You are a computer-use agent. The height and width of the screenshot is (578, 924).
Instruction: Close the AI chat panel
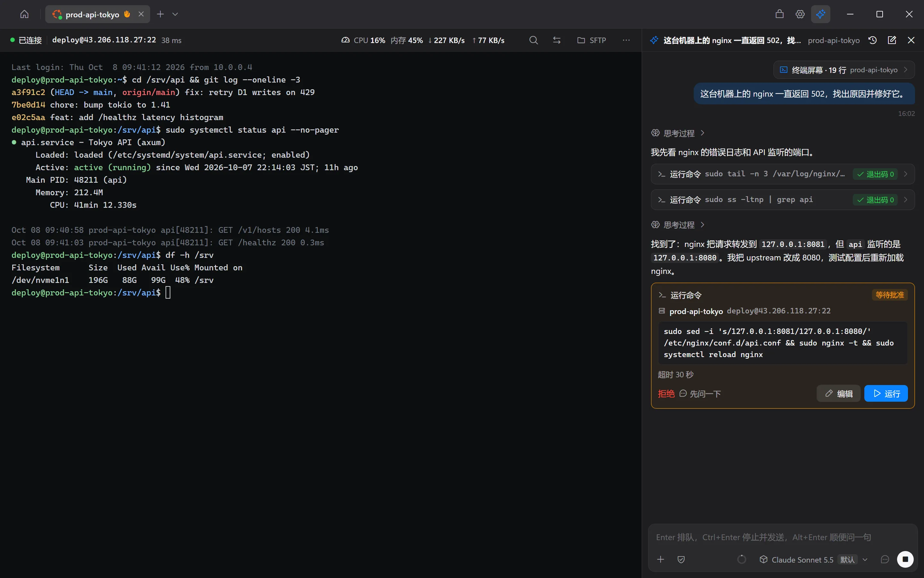[911, 40]
